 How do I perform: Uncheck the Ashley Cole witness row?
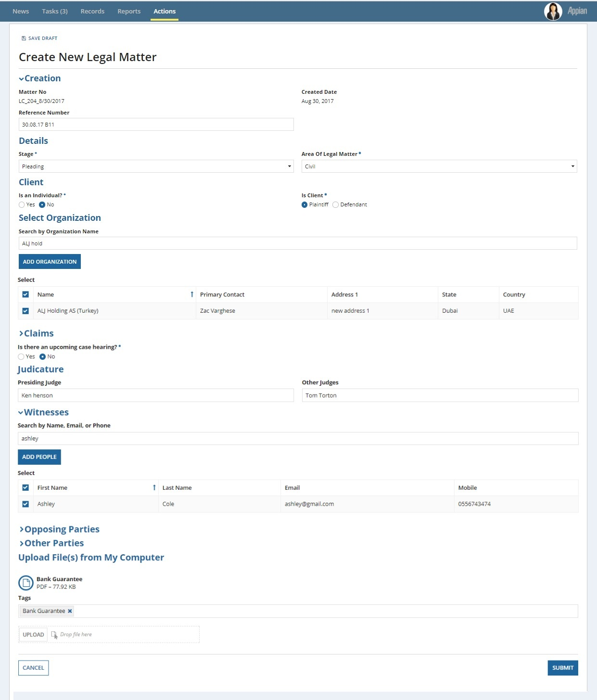[25, 504]
